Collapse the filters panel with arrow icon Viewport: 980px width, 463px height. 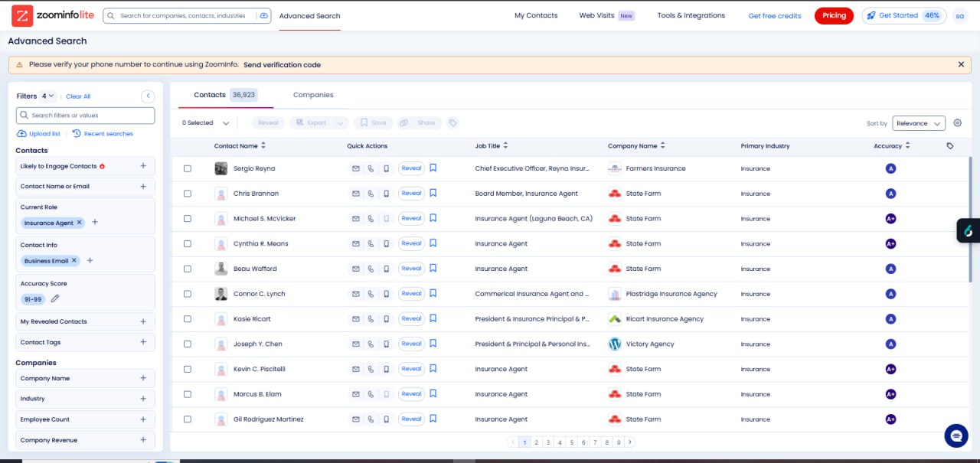[x=148, y=96]
